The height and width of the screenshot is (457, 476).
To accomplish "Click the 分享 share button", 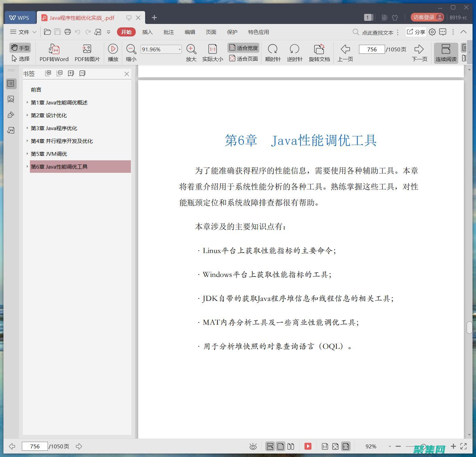I will pos(416,32).
